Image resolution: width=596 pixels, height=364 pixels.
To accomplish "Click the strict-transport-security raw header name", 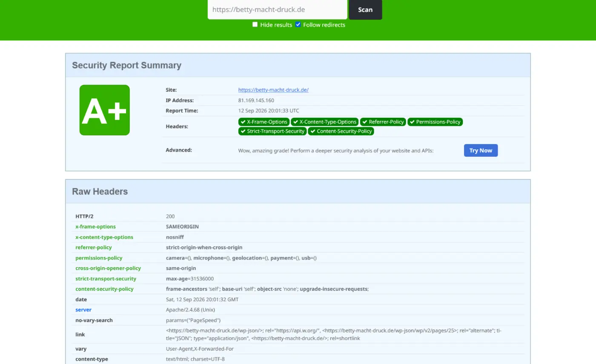I will click(106, 279).
